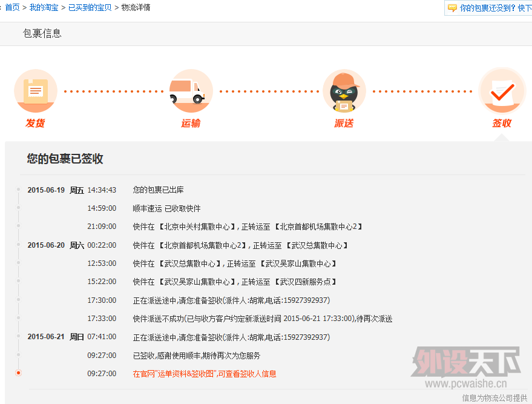Click the 发货 stage label
This screenshot has height=404, width=532.
[35, 123]
